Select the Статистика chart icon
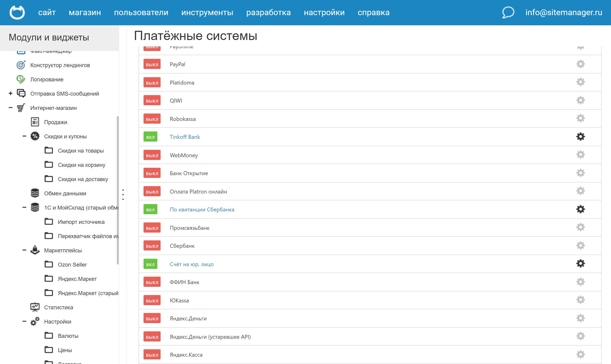Screen dimensions: 611x364 tap(35, 307)
